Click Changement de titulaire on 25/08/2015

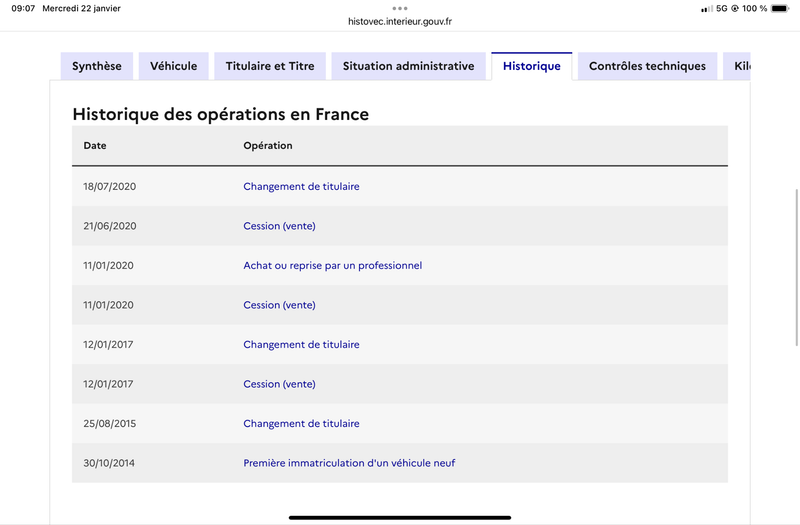pyautogui.click(x=301, y=423)
